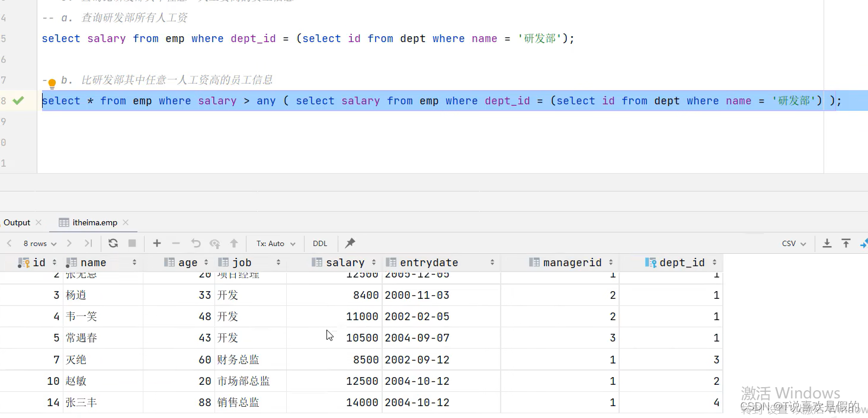Click the id cell 14
The image size is (868, 418).
(x=31, y=402)
